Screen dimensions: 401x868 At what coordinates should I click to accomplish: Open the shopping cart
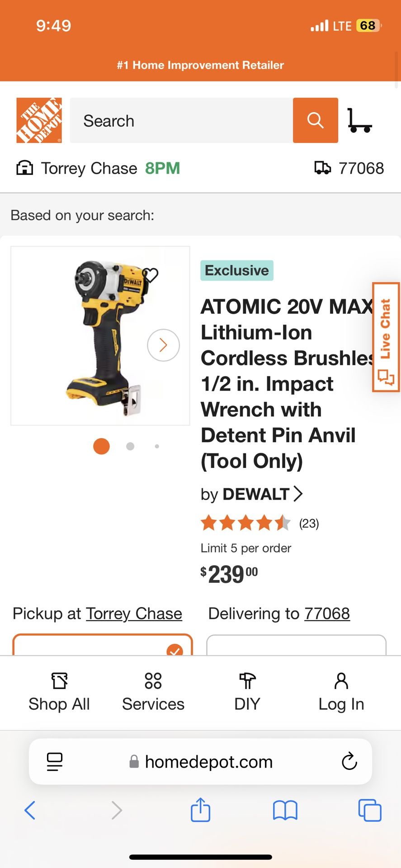(360, 120)
